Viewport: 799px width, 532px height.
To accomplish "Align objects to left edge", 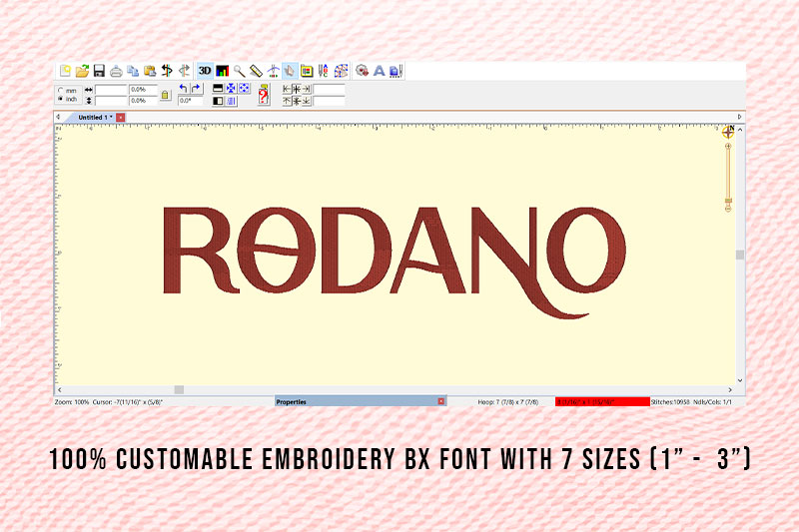I will click(x=287, y=89).
